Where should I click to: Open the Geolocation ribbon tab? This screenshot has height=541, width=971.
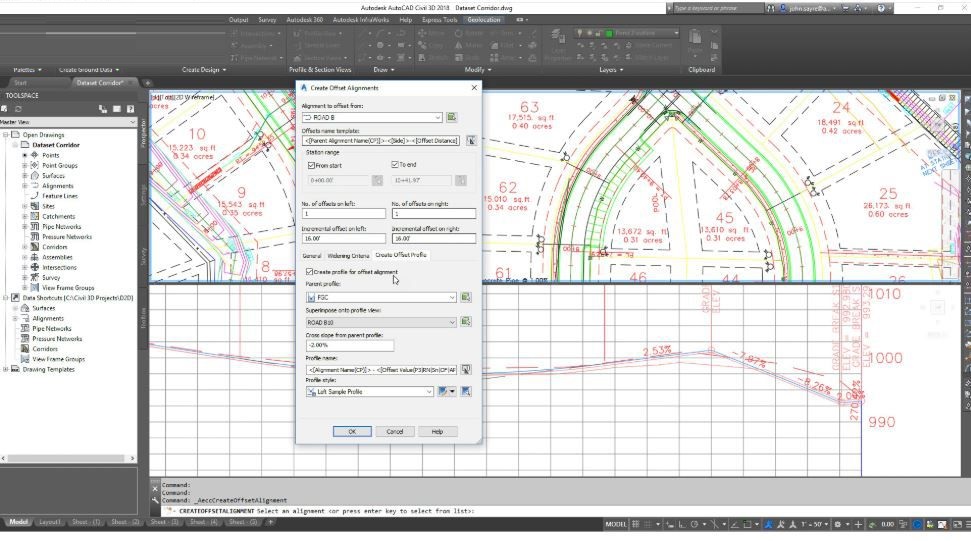click(x=484, y=20)
